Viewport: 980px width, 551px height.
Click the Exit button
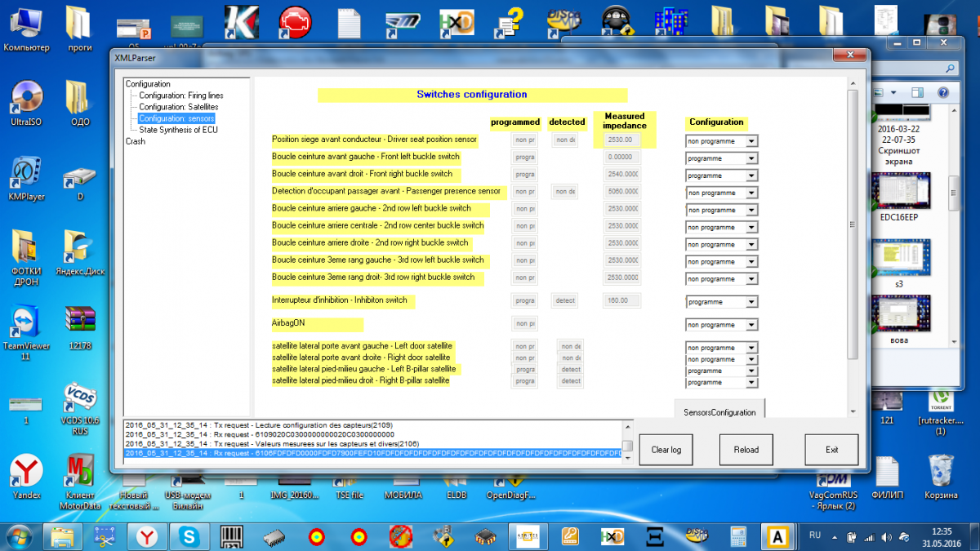click(831, 450)
